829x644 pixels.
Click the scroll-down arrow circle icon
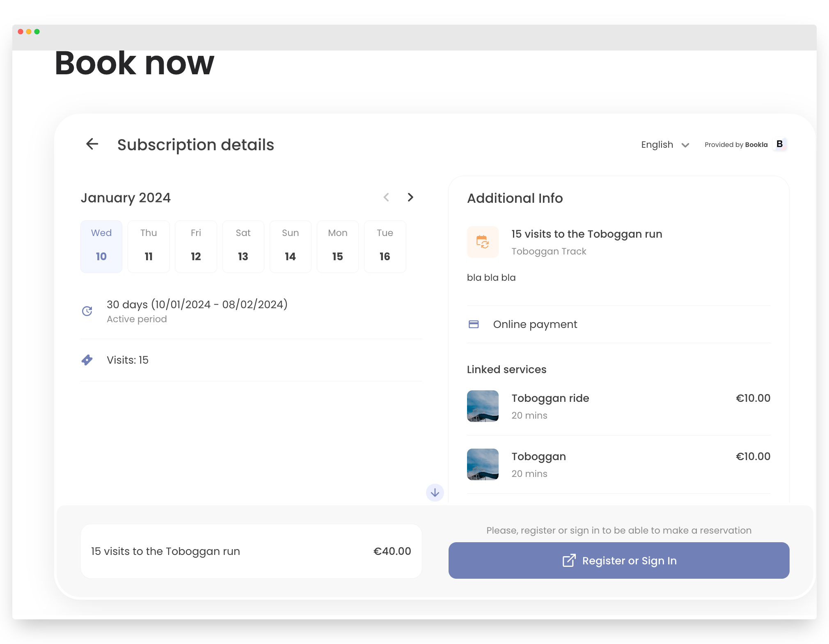click(x=435, y=492)
